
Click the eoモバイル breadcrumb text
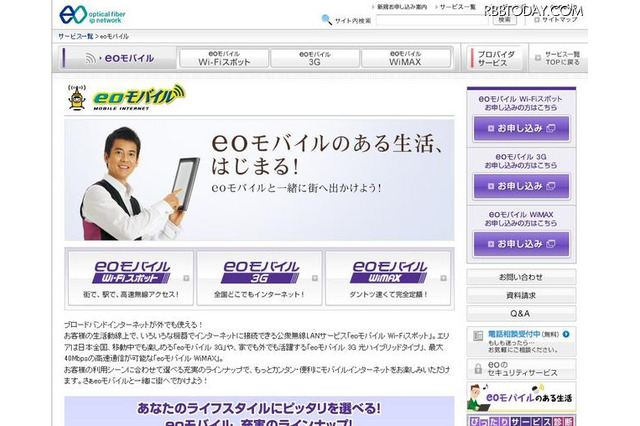pyautogui.click(x=114, y=36)
